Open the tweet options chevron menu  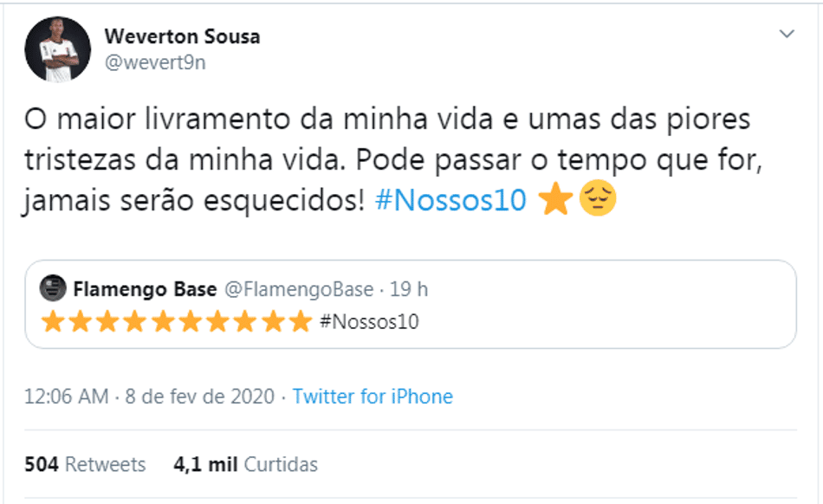pos(787,34)
